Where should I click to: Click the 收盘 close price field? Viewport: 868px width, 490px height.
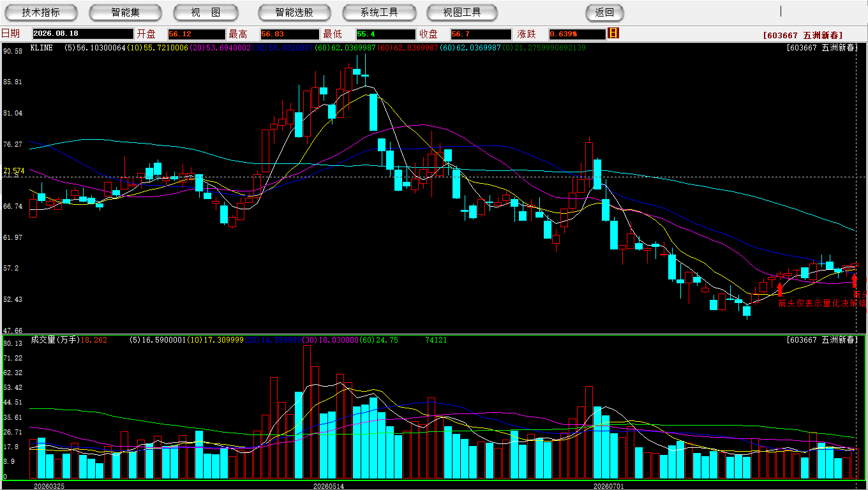point(481,34)
